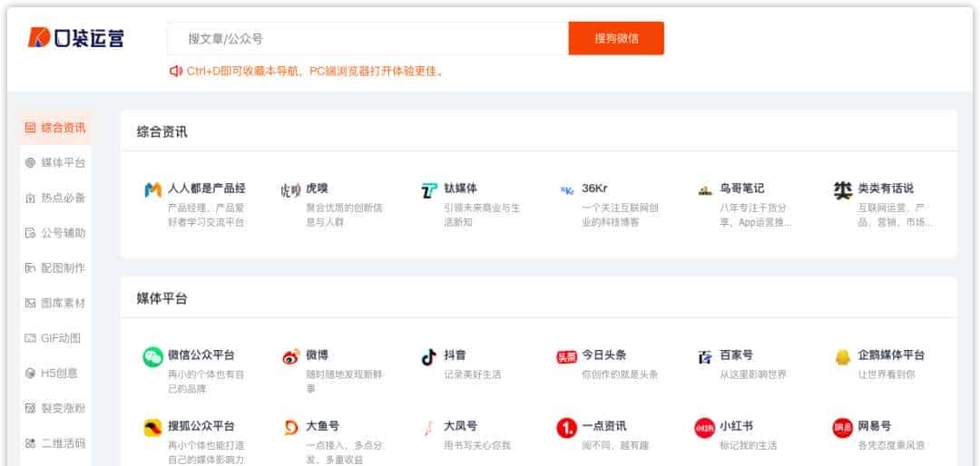
Task: Click the 你创作的就是头条 description
Action: 620,374
